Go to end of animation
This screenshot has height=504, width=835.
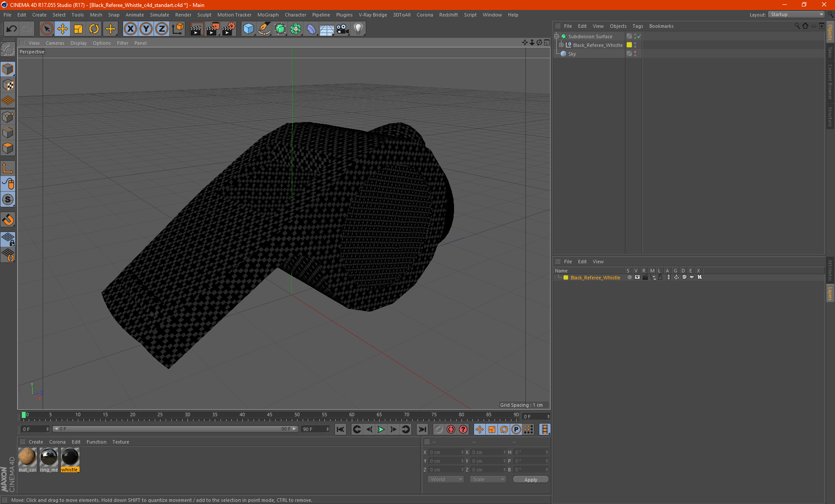click(x=422, y=429)
